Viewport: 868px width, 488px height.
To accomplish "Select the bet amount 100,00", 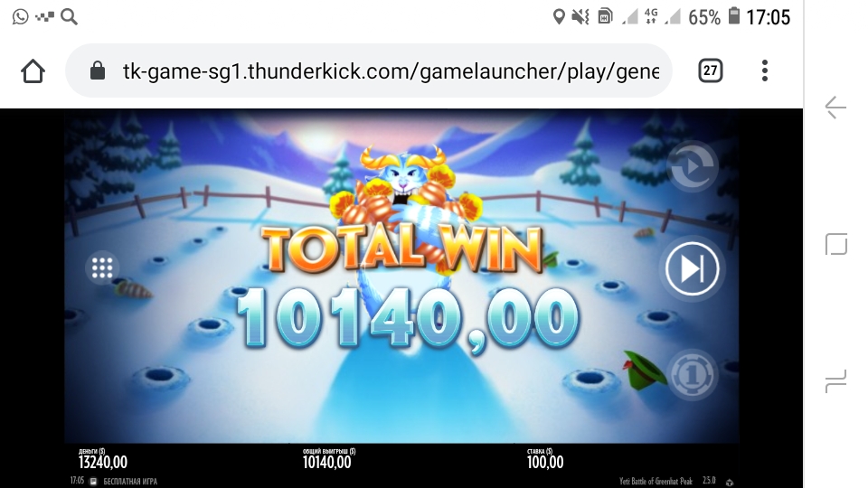I will [545, 463].
